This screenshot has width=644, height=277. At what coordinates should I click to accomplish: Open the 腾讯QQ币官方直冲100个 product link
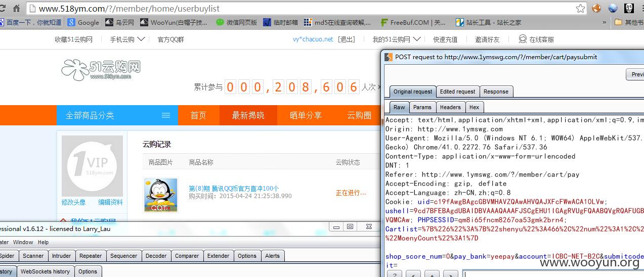[x=234, y=189]
